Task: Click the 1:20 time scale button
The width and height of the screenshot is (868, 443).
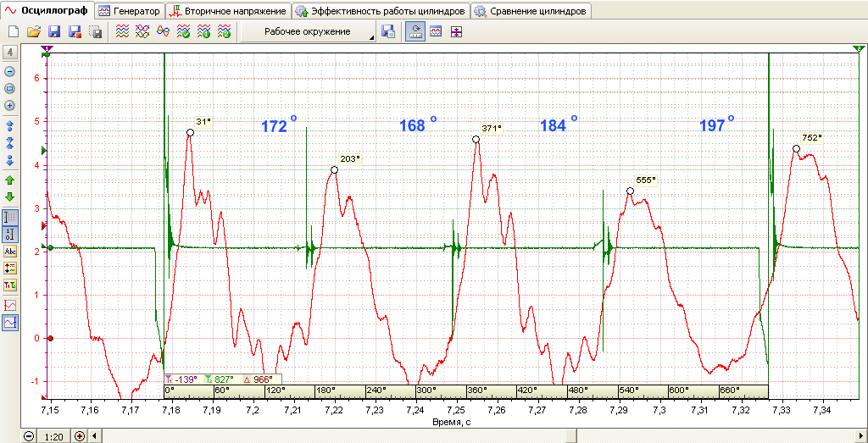Action: tap(53, 436)
